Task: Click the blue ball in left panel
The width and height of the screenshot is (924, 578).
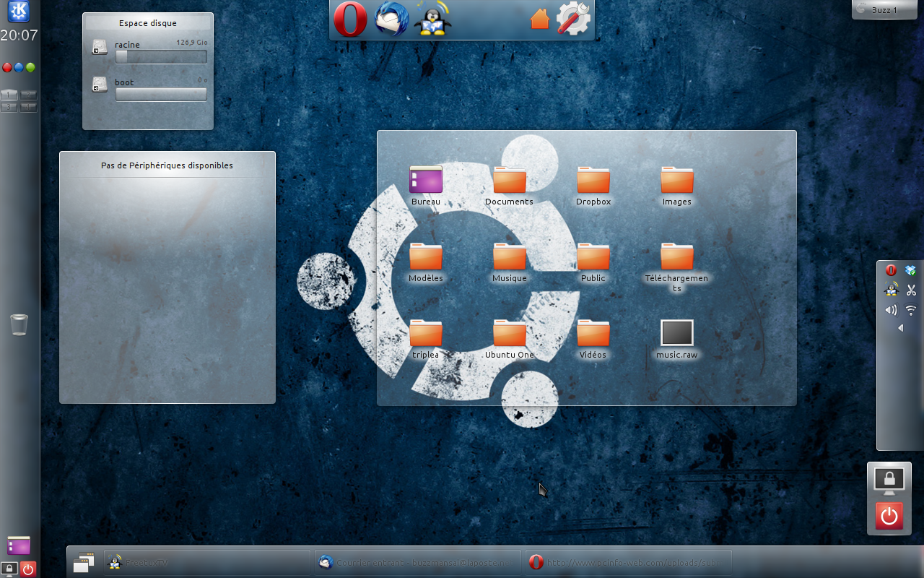Action: (x=19, y=67)
